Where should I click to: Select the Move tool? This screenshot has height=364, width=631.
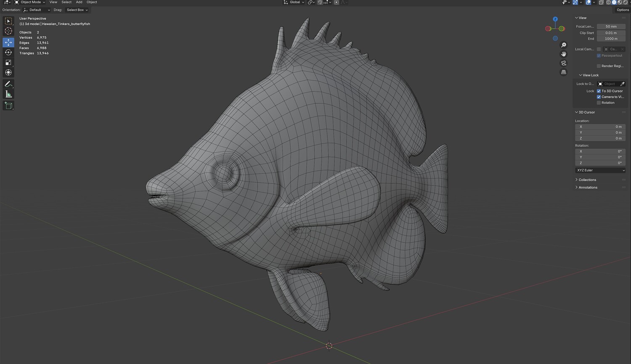coord(8,42)
